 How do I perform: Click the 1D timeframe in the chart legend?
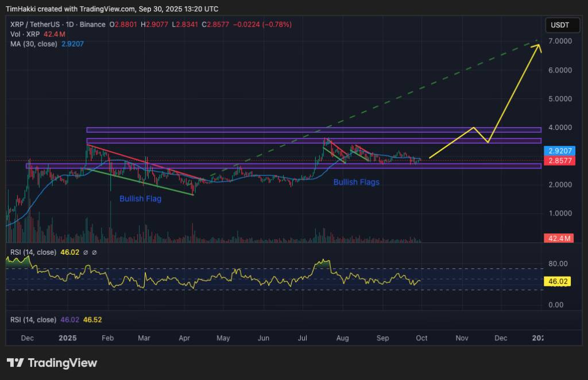click(x=69, y=25)
